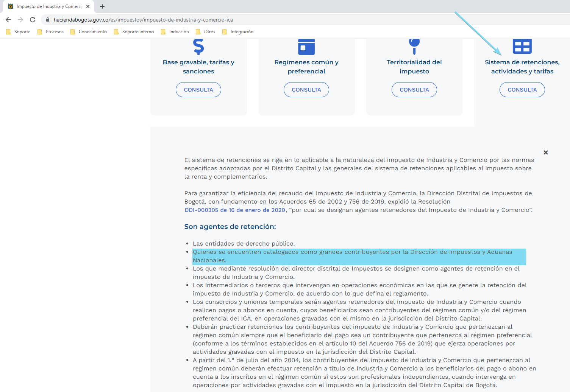Open the Conocimiento bookmark folder
This screenshot has width=570, height=392.
tap(89, 32)
